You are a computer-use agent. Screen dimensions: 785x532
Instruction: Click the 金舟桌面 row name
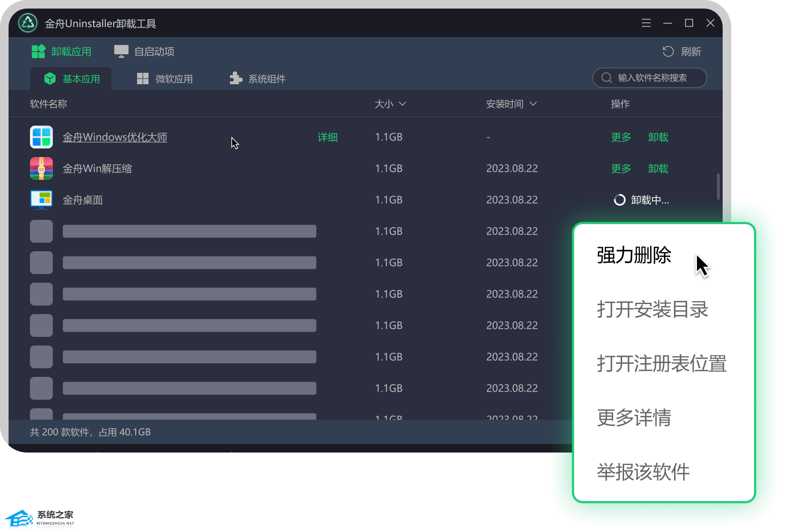83,200
